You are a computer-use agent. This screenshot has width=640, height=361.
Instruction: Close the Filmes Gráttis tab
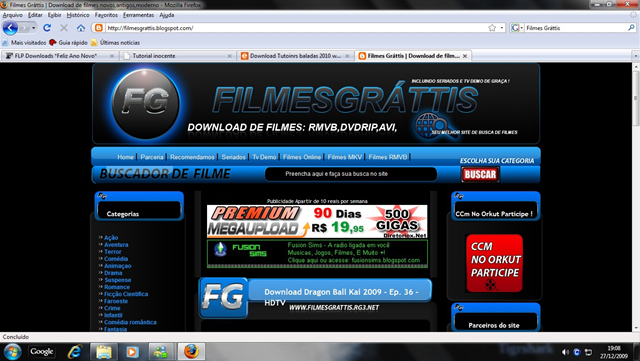click(x=464, y=56)
